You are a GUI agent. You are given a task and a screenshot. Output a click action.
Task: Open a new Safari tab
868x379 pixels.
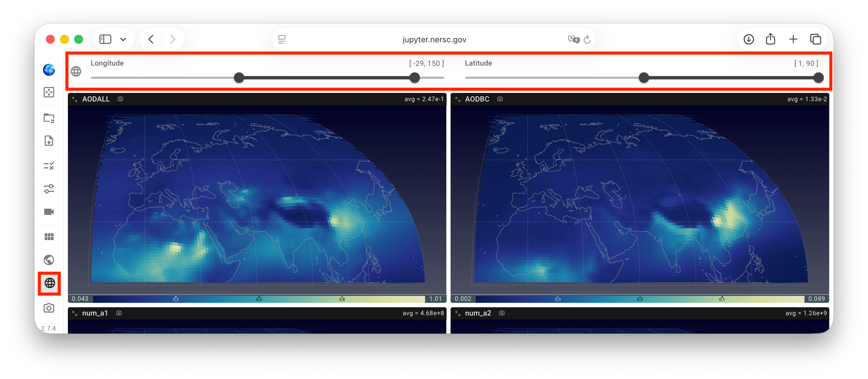point(793,39)
